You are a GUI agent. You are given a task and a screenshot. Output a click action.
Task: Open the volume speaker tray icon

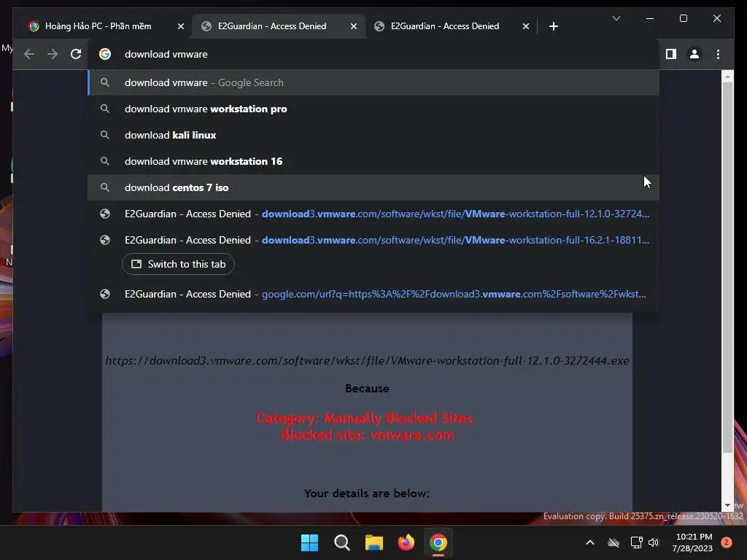654,542
